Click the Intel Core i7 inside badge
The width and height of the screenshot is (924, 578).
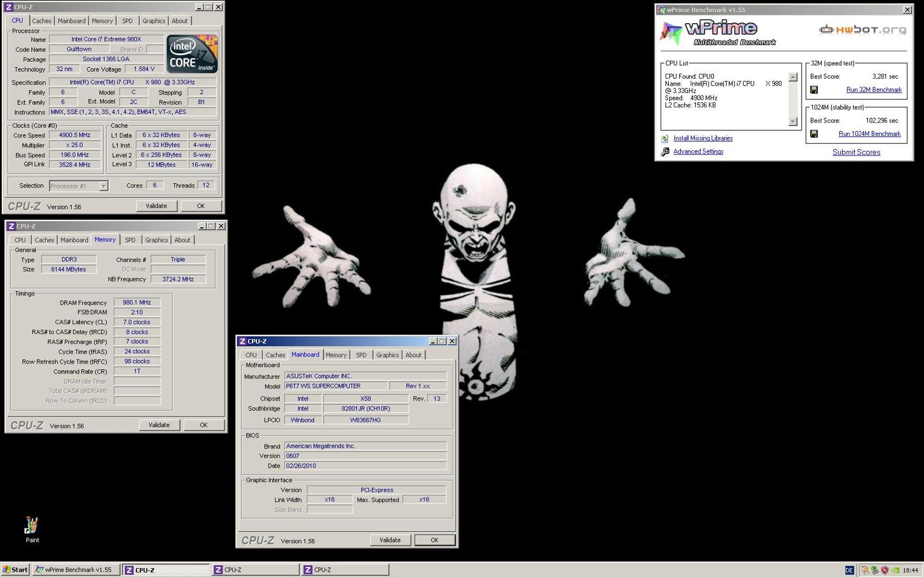(x=192, y=54)
